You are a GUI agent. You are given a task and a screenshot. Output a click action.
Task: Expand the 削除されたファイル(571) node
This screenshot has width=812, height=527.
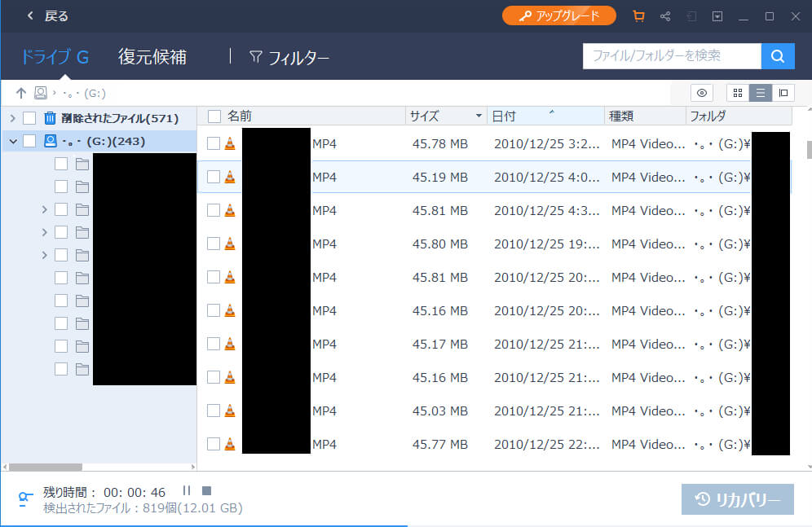click(13, 118)
